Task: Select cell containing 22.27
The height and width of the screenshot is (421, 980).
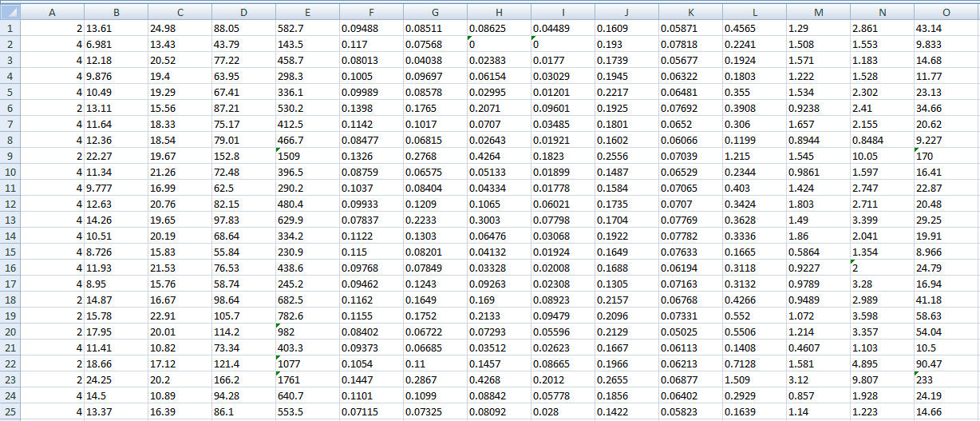Action: click(116, 156)
